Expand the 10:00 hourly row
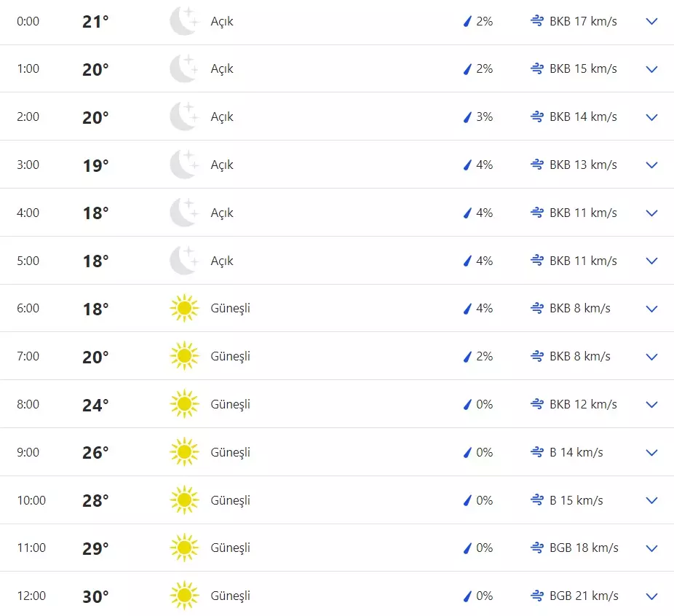 (x=651, y=500)
